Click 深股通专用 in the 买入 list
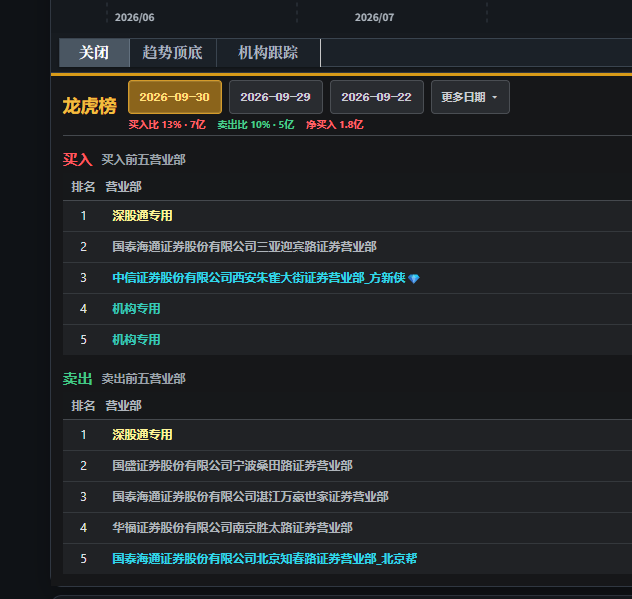 (x=142, y=216)
